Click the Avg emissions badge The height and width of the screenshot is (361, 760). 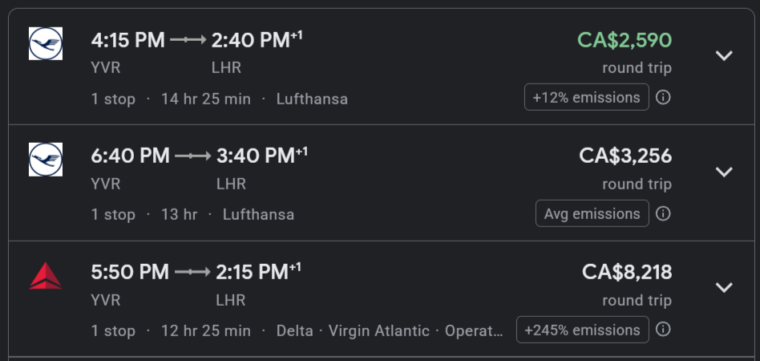[592, 214]
